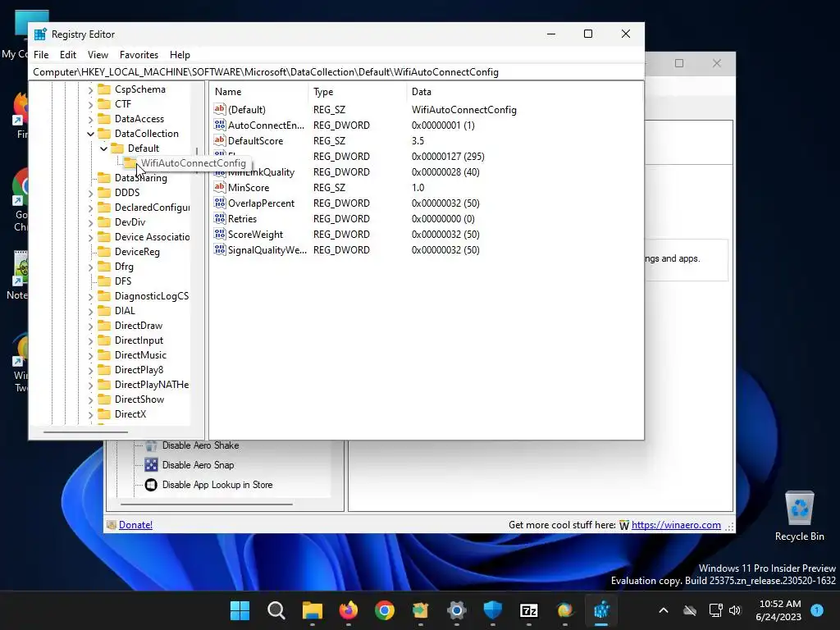
Task: Sort values by the Data column header
Action: [x=524, y=92]
